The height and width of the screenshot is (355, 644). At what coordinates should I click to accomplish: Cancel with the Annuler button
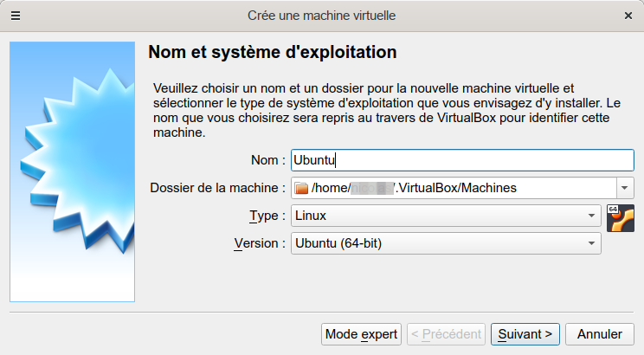(600, 333)
